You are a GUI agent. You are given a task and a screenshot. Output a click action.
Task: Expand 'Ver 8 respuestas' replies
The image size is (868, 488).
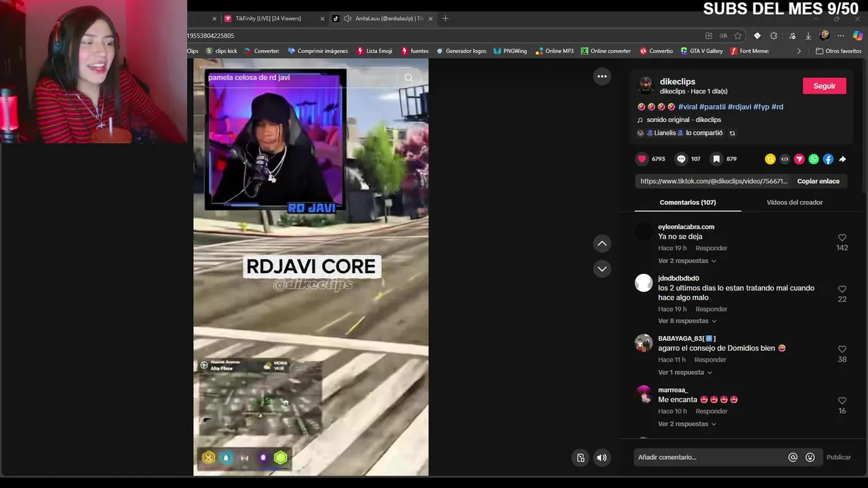pyautogui.click(x=687, y=321)
